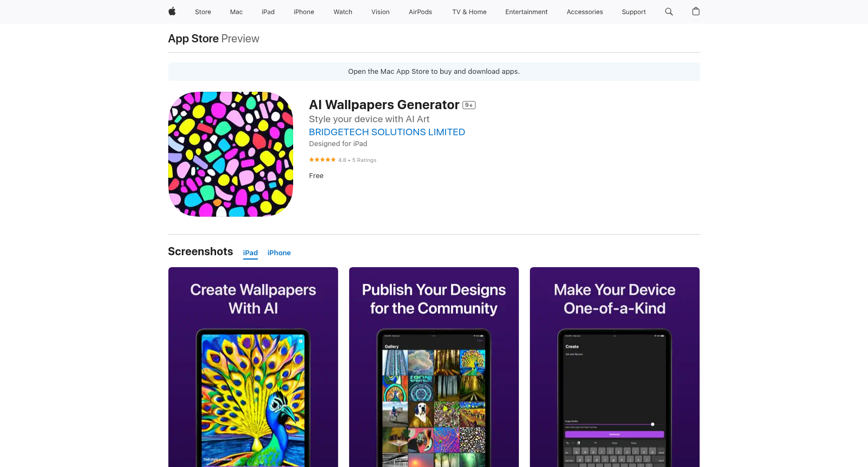View the Create Wallpapers With AI screenshot
Screen dimensions: 868x467
(253, 367)
